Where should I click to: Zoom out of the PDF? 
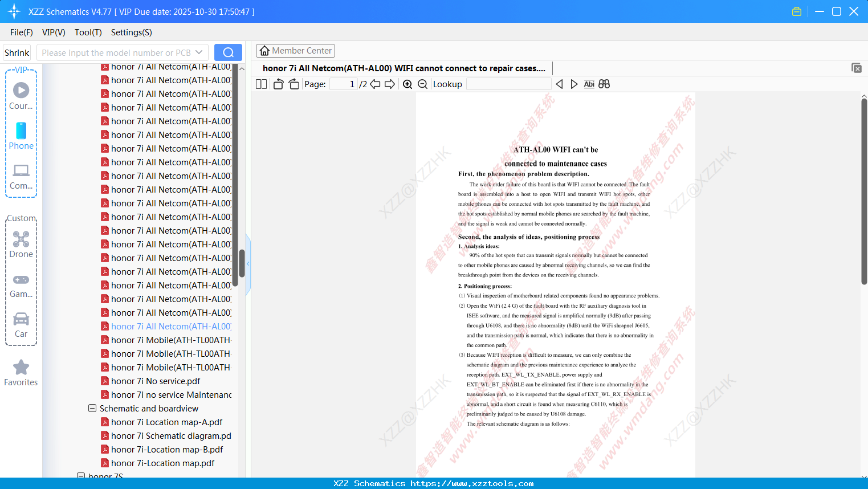point(423,84)
